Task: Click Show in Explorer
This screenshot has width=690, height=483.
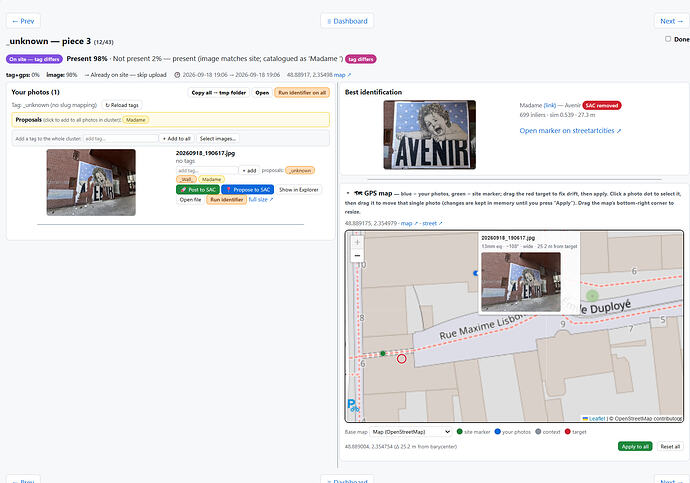Action: [x=299, y=190]
